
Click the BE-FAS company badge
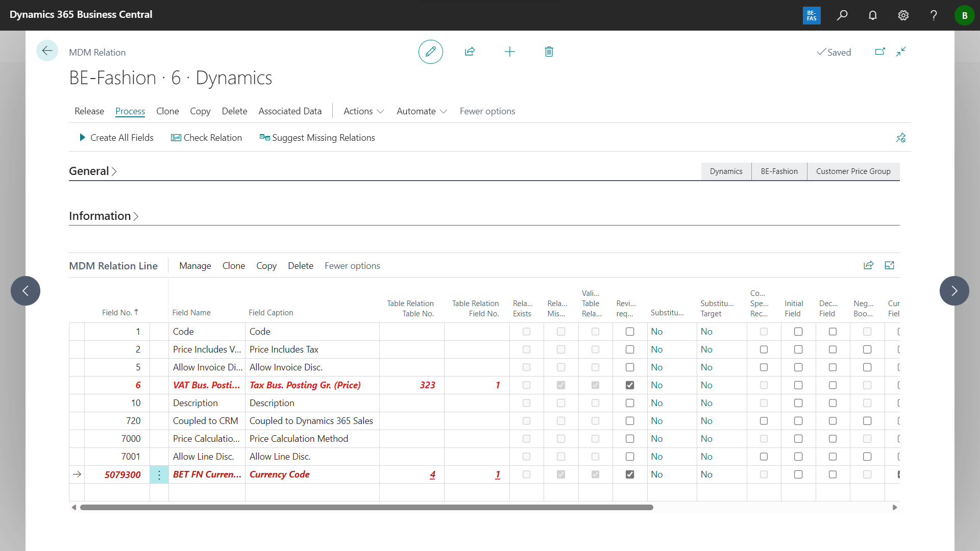[812, 15]
